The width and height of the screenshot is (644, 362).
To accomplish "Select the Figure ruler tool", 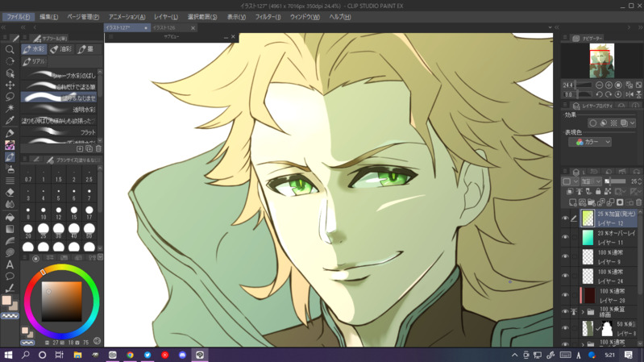I will [10, 241].
